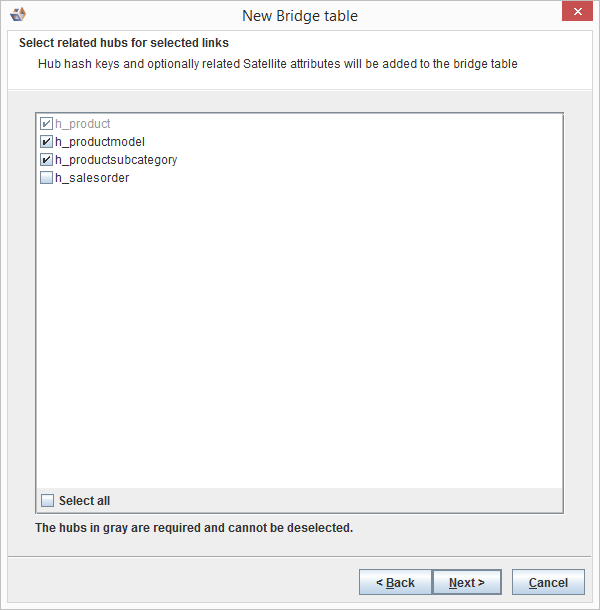Select the h_product text label
The height and width of the screenshot is (610, 600).
83,124
